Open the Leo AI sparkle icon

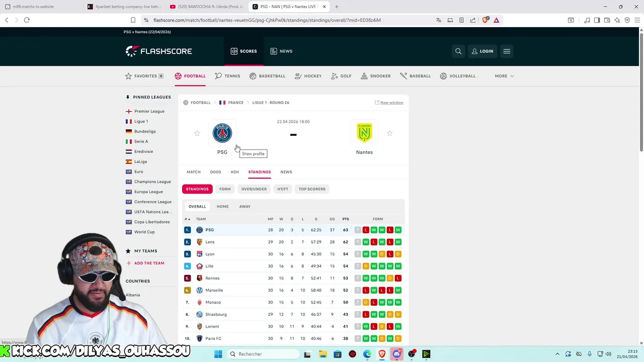coord(617,20)
